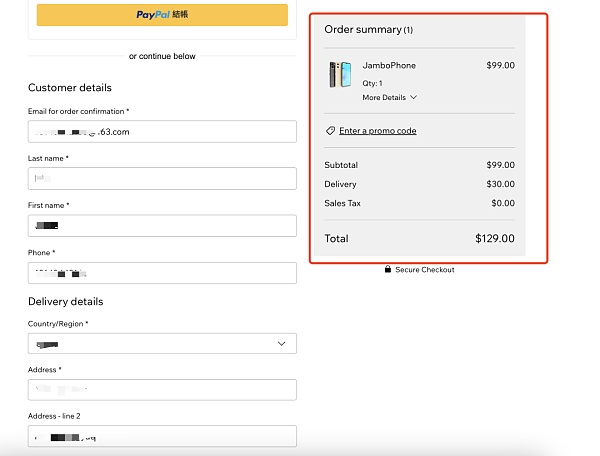Open the Enter a promo code link
The width and height of the screenshot is (600, 456).
(377, 131)
